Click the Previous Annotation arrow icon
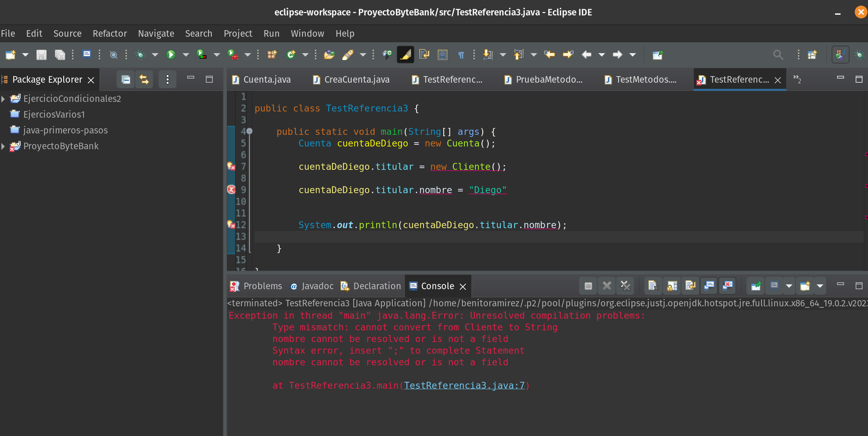The height and width of the screenshot is (436, 868). tap(518, 55)
